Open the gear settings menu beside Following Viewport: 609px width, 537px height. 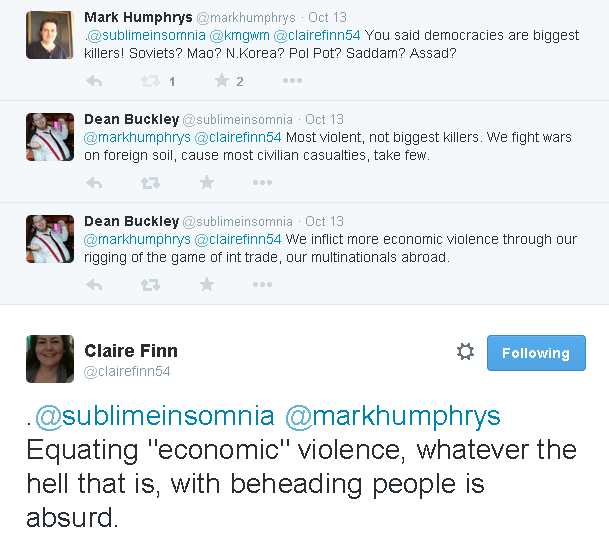(x=465, y=352)
